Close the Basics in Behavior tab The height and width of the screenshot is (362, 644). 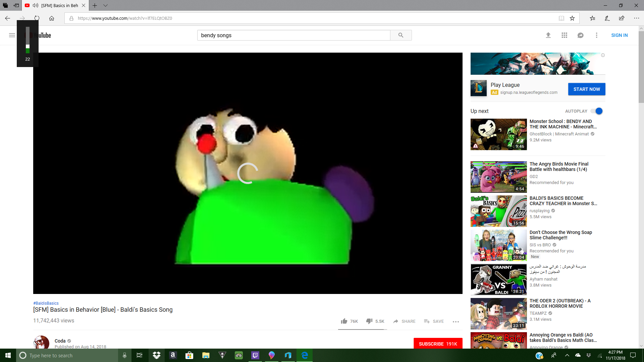coord(84,5)
